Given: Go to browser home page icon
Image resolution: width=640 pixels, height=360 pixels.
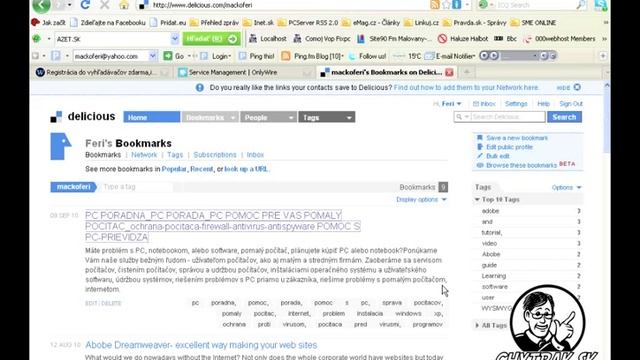Looking at the screenshot, I should [x=124, y=5].
